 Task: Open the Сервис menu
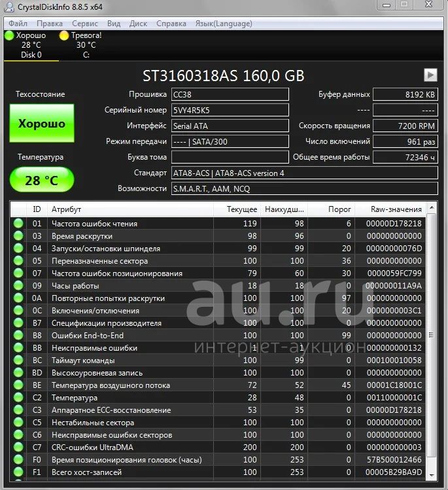[85, 24]
